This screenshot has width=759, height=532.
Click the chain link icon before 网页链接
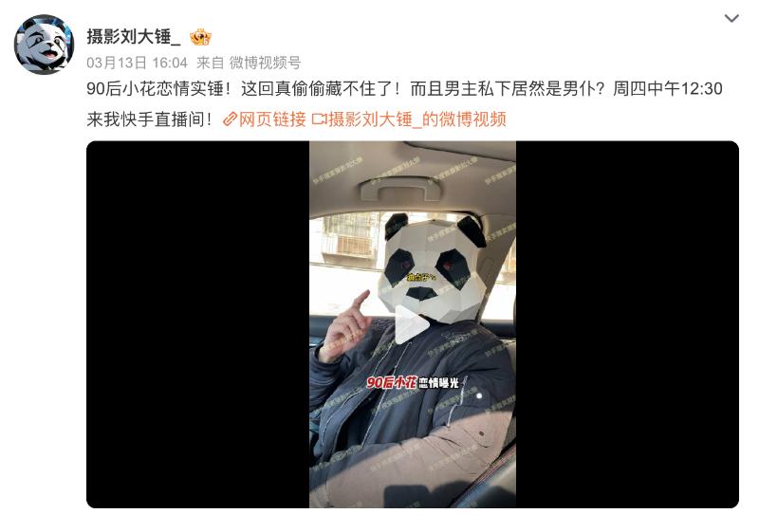pos(230,119)
